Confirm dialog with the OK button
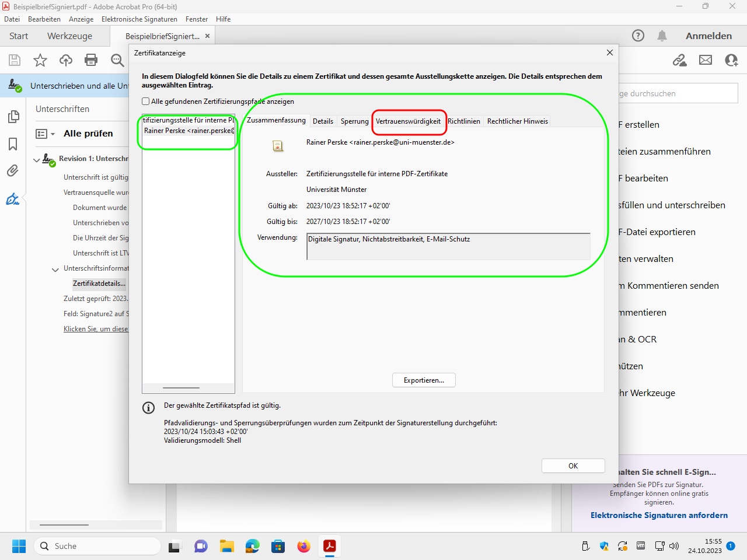This screenshot has height=560, width=747. pyautogui.click(x=573, y=466)
